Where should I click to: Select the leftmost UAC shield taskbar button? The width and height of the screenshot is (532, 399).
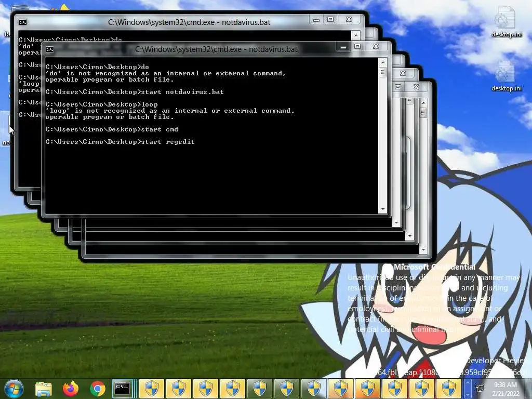point(151,389)
